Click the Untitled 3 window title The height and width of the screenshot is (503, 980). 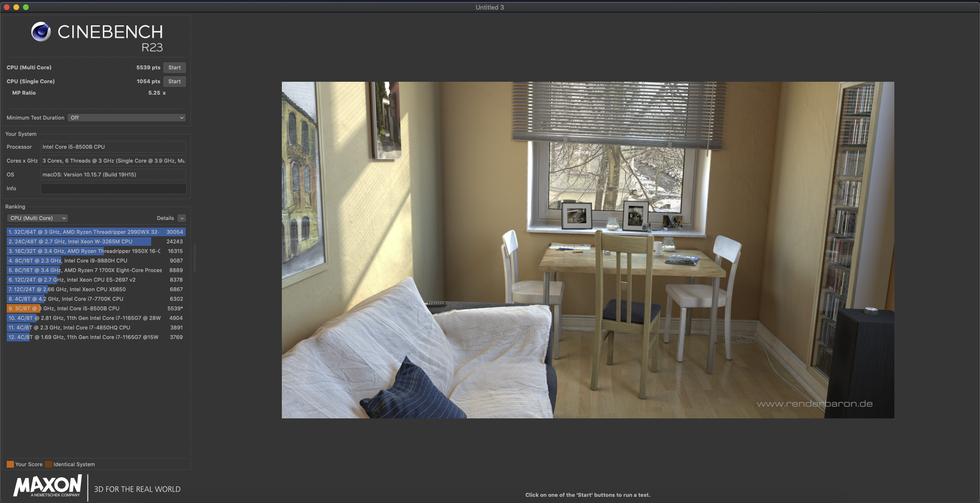[x=490, y=7]
